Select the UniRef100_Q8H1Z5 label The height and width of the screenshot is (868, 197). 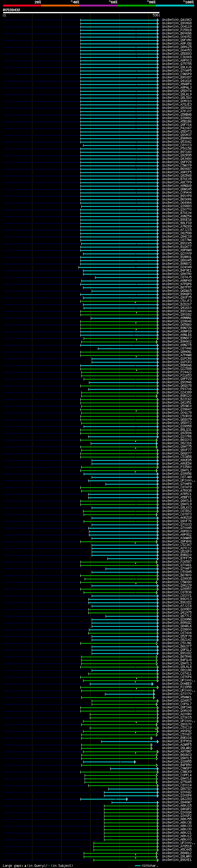point(177,47)
